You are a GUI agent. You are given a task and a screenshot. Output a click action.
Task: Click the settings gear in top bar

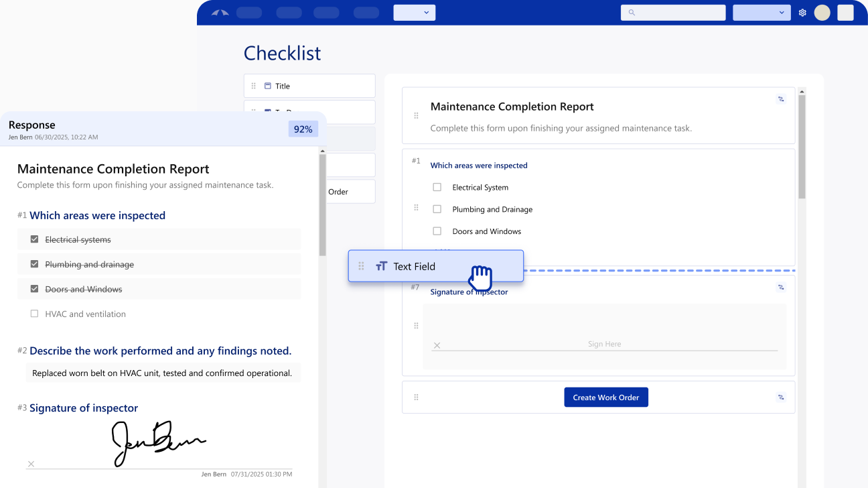pos(802,13)
